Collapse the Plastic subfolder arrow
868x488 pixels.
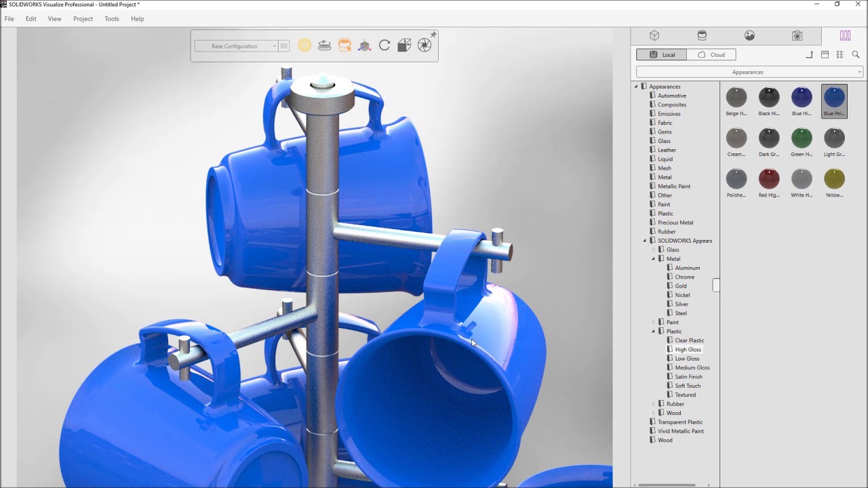[654, 331]
